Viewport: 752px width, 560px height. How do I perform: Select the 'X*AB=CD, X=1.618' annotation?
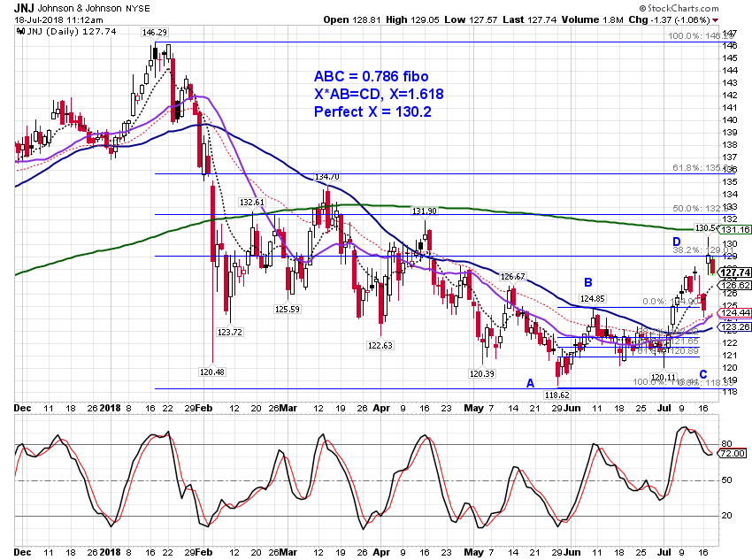click(x=379, y=94)
